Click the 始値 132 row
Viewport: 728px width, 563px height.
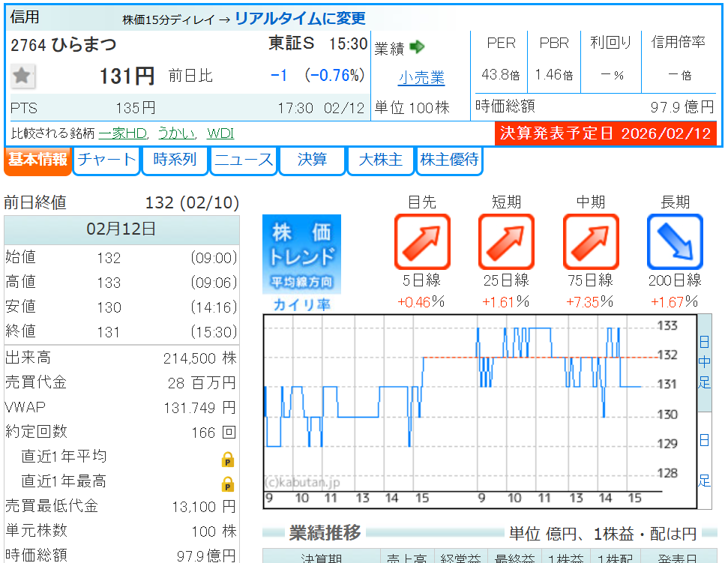[x=121, y=258]
